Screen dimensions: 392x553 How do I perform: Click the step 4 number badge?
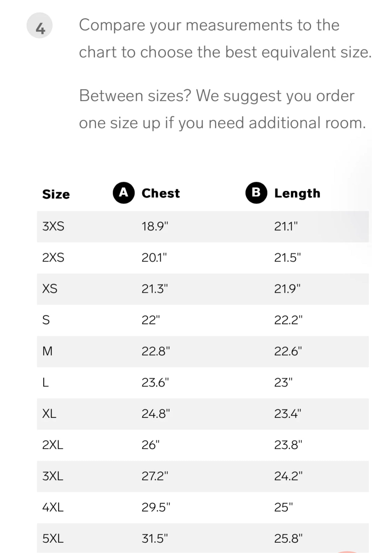40,26
